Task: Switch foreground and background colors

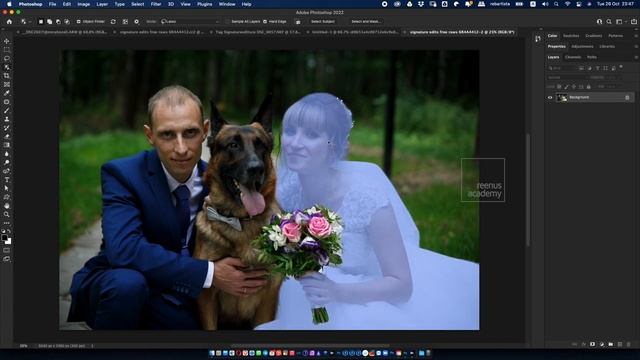Action: tap(9, 231)
